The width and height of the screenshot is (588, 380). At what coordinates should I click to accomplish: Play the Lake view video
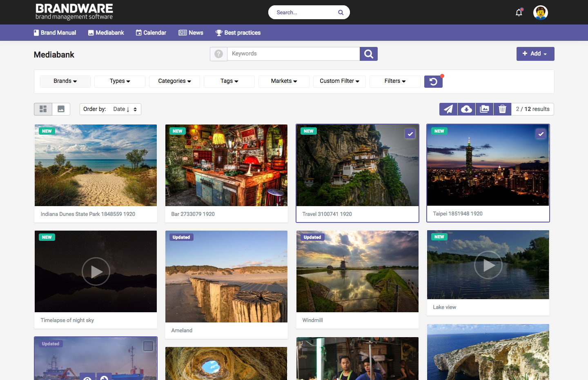tap(488, 265)
